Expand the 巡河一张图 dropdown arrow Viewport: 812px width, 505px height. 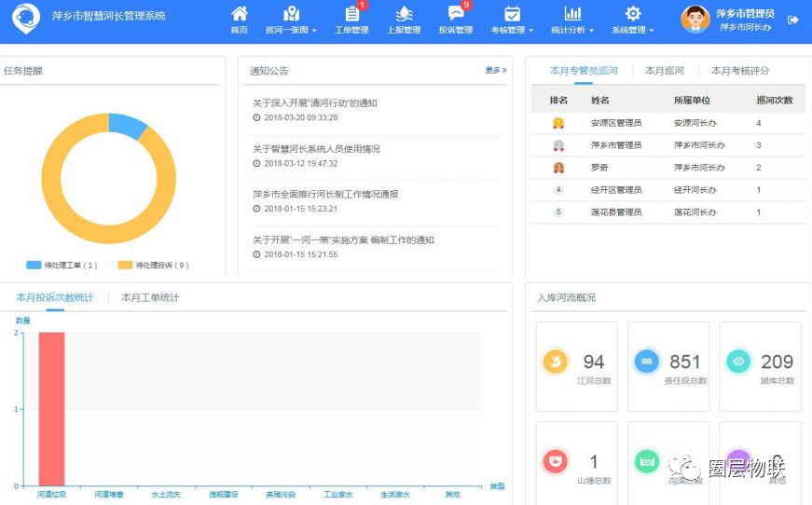314,31
